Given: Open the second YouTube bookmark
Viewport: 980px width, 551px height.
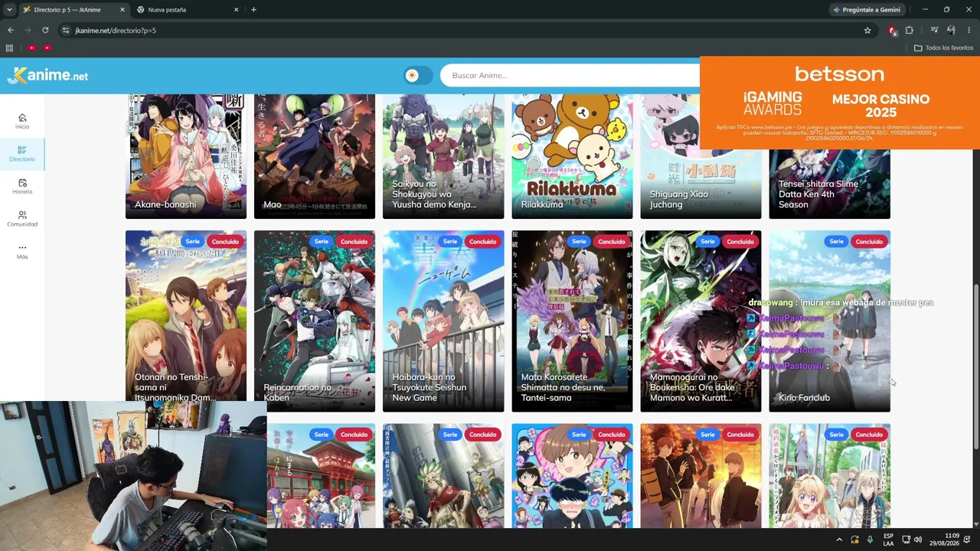Looking at the screenshot, I should pos(47,47).
